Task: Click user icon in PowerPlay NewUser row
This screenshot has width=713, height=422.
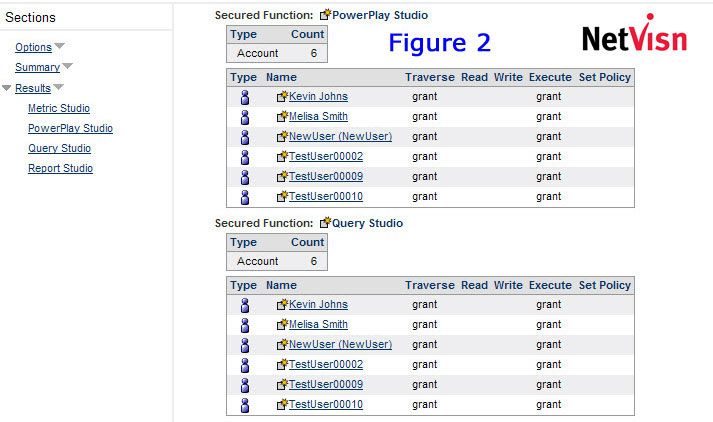Action: (245, 137)
